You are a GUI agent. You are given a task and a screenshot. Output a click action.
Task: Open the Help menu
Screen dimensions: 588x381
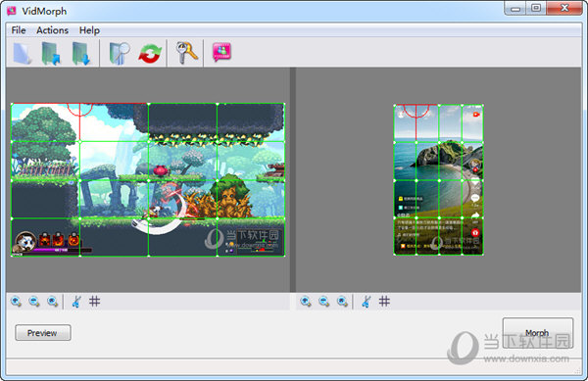89,30
